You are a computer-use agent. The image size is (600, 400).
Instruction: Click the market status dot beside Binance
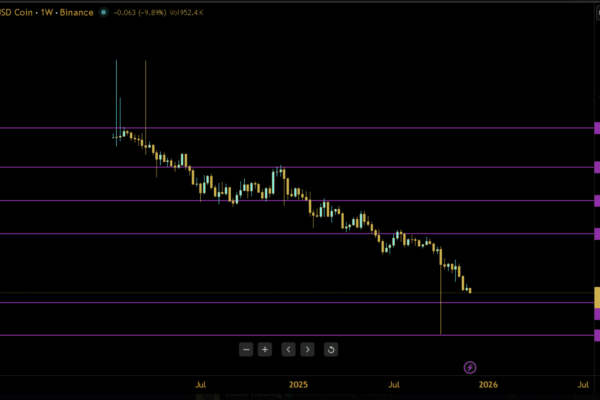click(x=105, y=13)
